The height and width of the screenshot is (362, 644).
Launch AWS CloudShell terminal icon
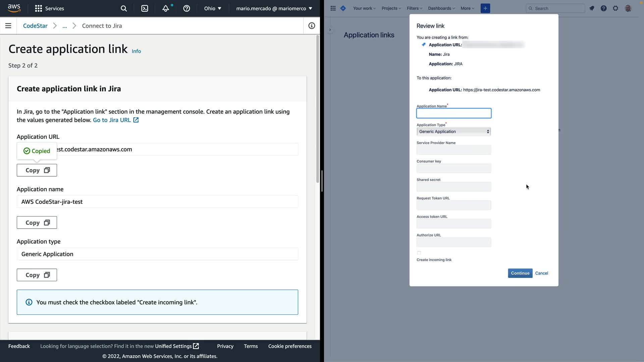145,8
